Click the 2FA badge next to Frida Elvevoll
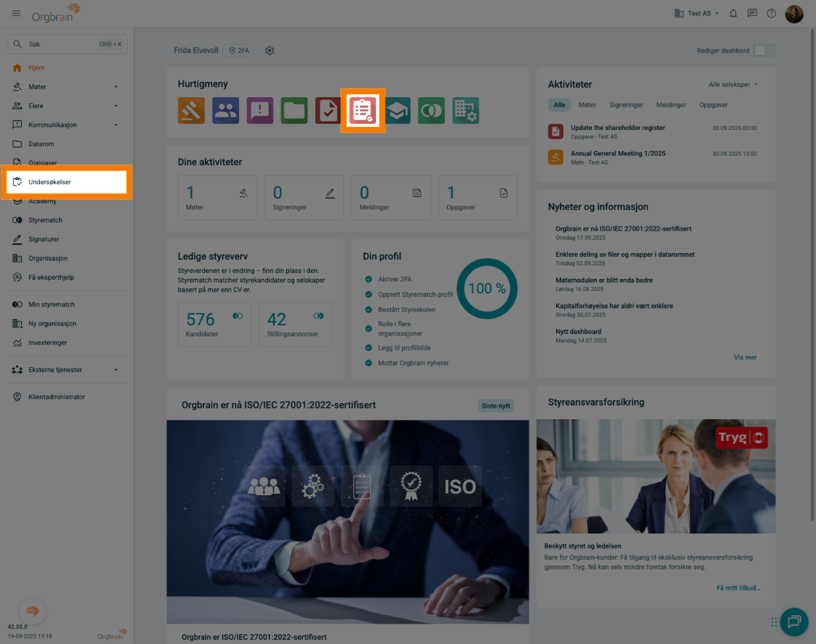This screenshot has height=644, width=816. pyautogui.click(x=239, y=51)
